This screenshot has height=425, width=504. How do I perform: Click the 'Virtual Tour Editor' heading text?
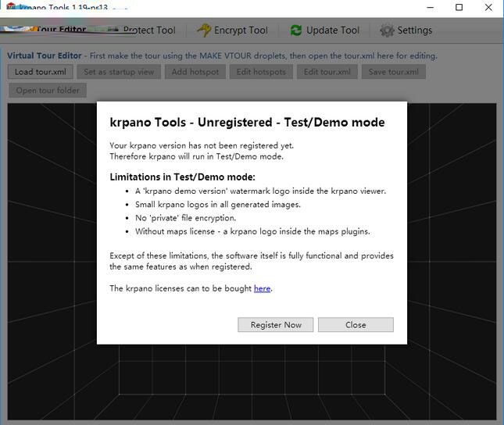point(45,55)
